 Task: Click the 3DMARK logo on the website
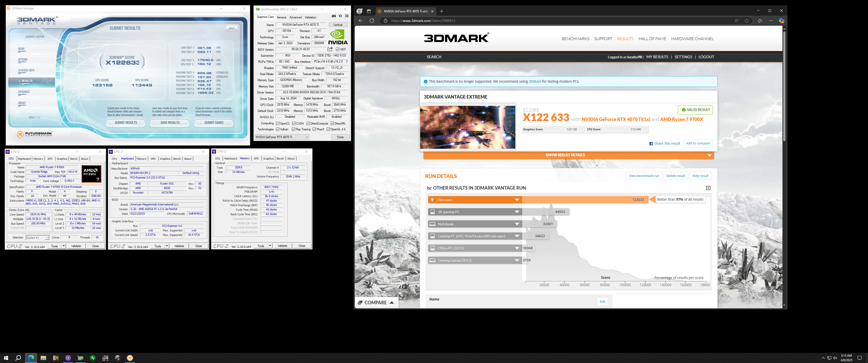point(456,37)
